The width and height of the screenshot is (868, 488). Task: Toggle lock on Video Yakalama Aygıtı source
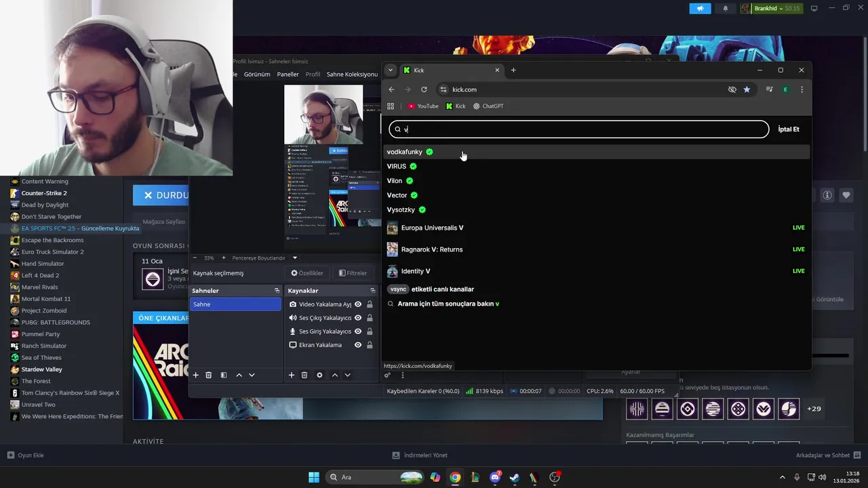pos(370,304)
